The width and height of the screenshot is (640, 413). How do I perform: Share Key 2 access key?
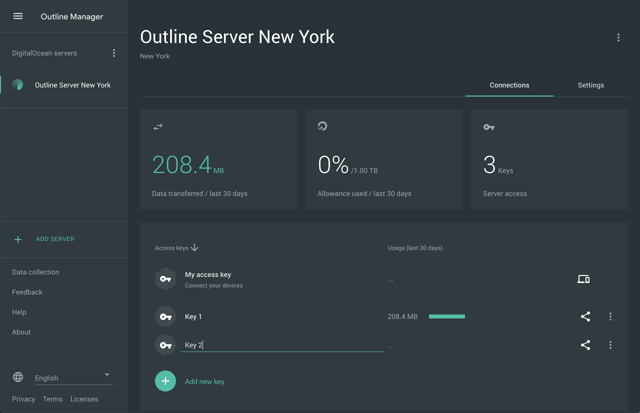coord(585,345)
